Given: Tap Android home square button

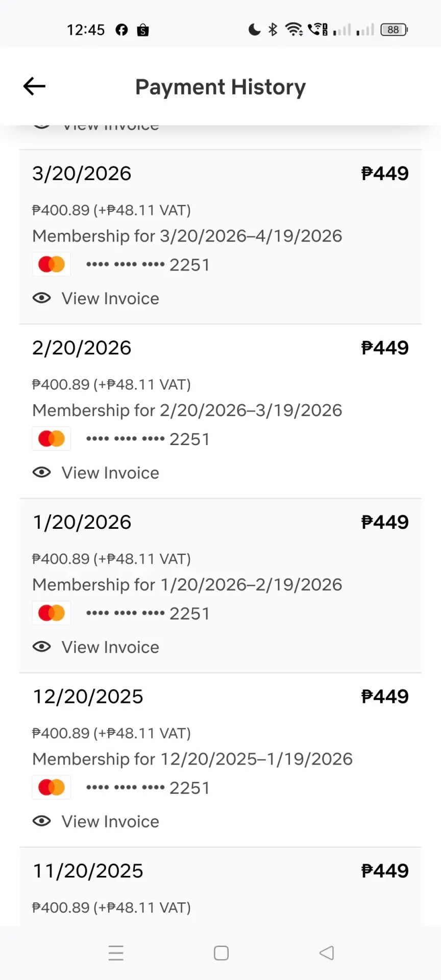Looking at the screenshot, I should [221, 953].
